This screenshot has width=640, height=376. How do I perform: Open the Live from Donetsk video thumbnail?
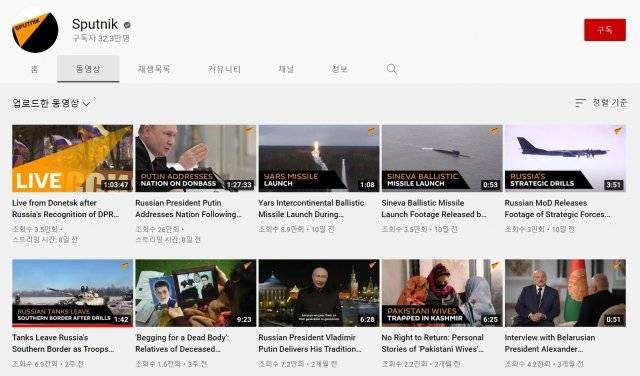[x=72, y=158]
